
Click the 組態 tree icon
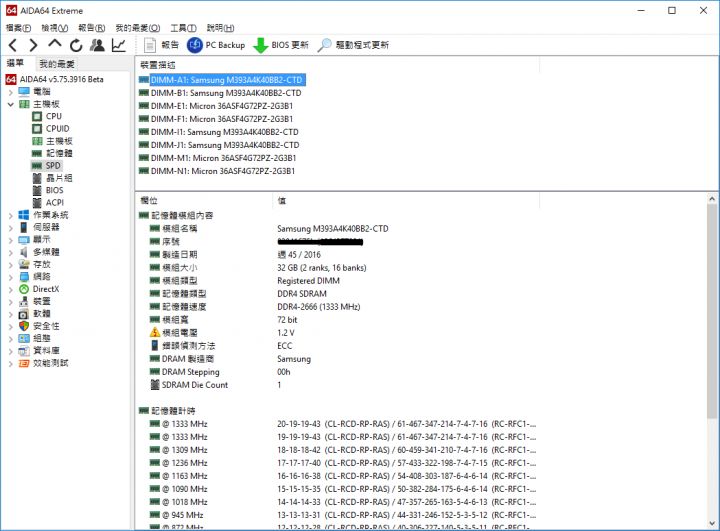pos(24,339)
